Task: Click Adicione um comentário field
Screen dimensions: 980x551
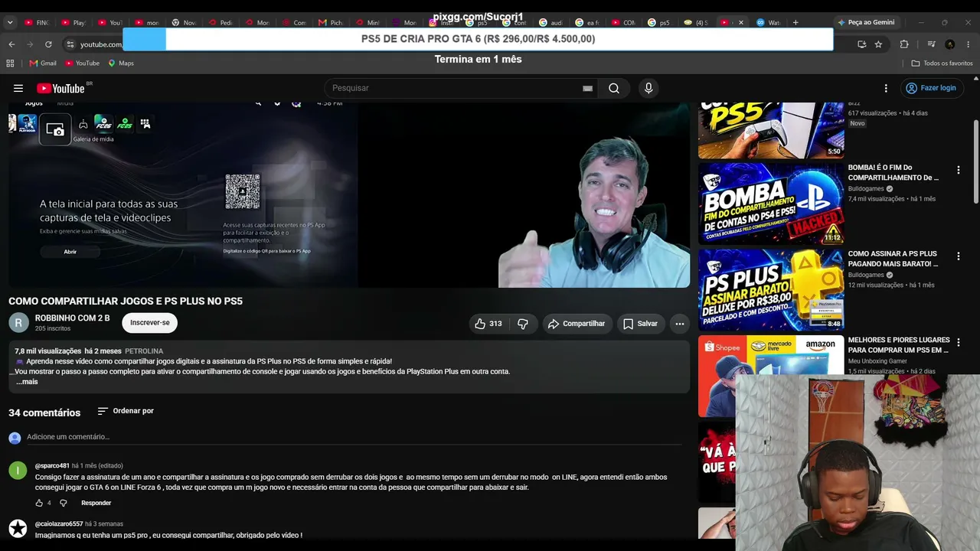Action: (x=354, y=437)
